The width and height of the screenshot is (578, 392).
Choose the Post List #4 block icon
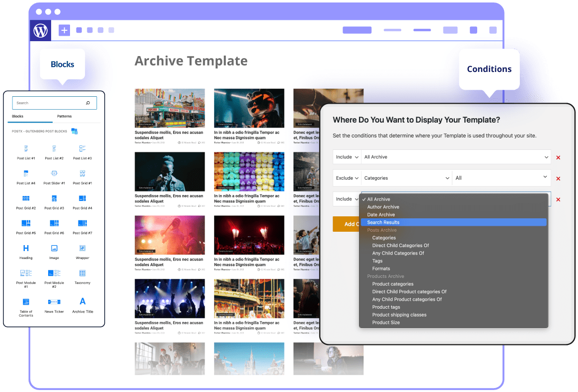pyautogui.click(x=26, y=174)
